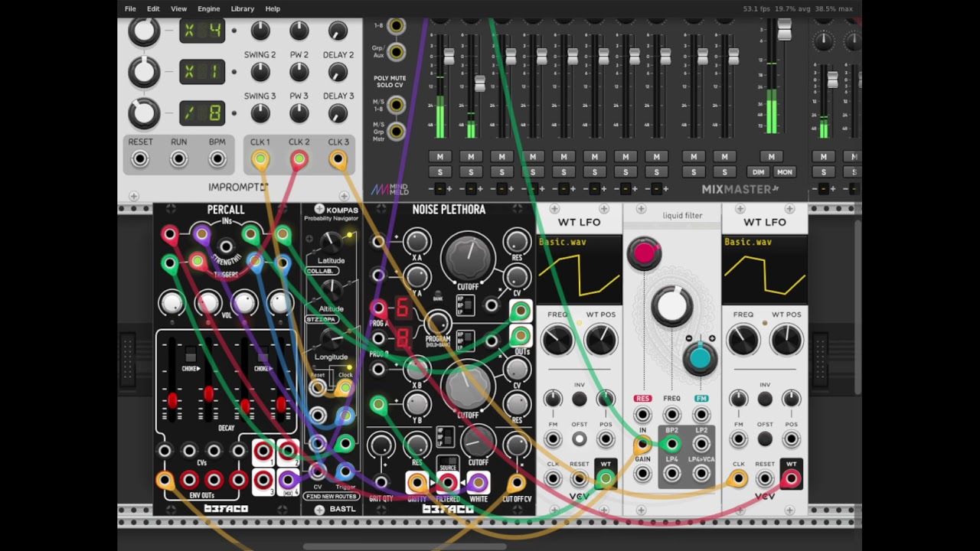
Task: Open the Engine menu
Action: pyautogui.click(x=208, y=8)
